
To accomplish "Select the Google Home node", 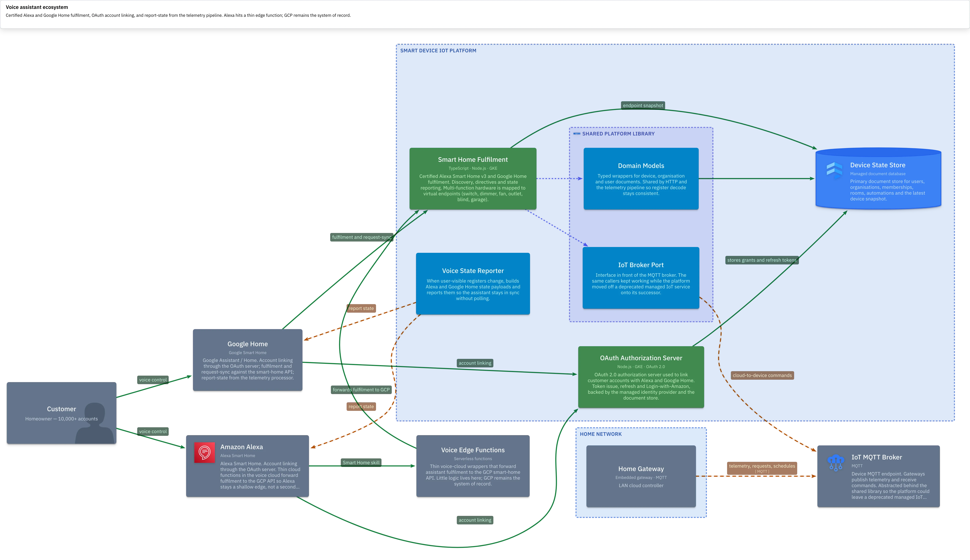I will [248, 360].
